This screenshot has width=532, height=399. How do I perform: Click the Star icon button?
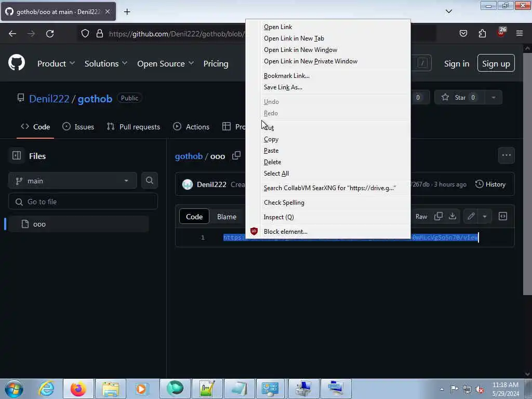tap(459, 98)
